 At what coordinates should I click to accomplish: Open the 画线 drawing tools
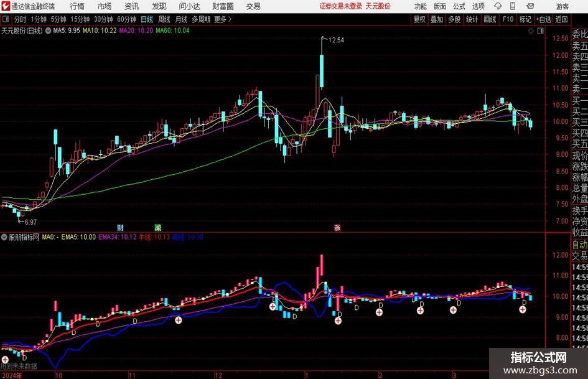490,19
